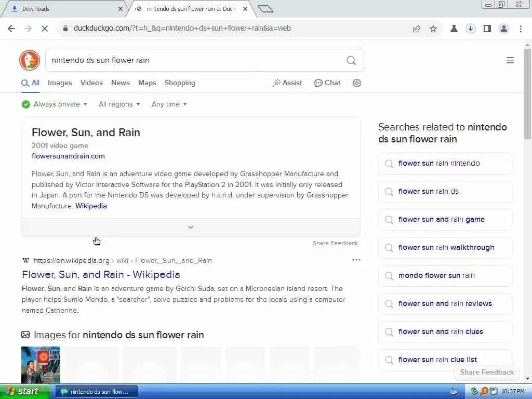Click the floating Share Feedback button
This screenshot has width=532, height=399.
coord(487,372)
